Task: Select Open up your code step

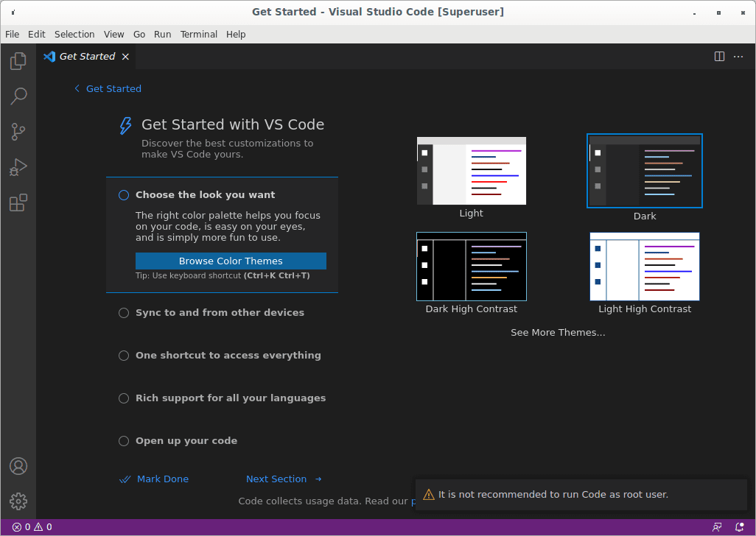Action: (x=178, y=440)
